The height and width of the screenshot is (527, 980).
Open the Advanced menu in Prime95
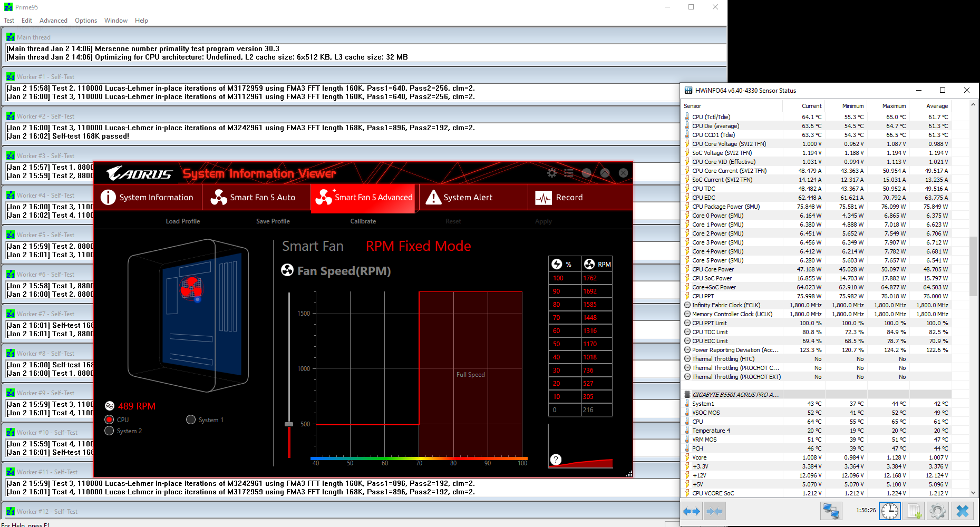coord(53,21)
